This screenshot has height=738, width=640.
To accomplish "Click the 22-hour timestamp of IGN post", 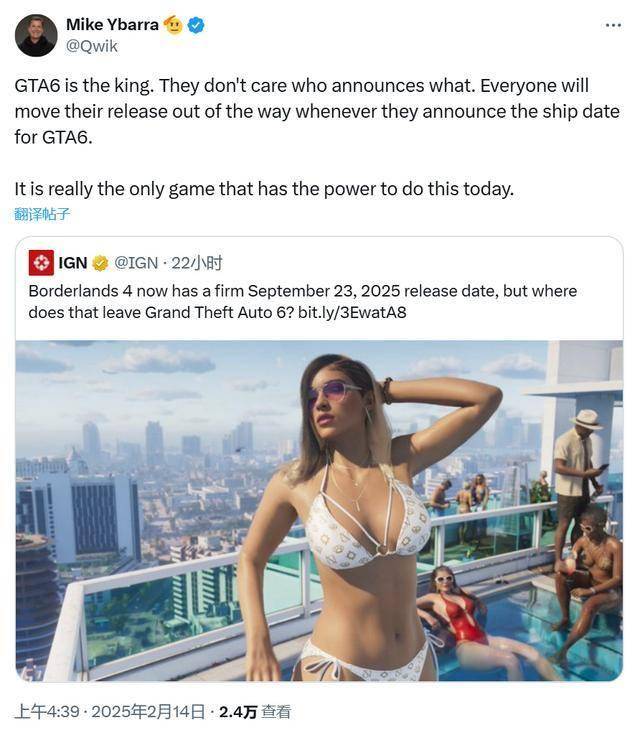I will click(196, 263).
